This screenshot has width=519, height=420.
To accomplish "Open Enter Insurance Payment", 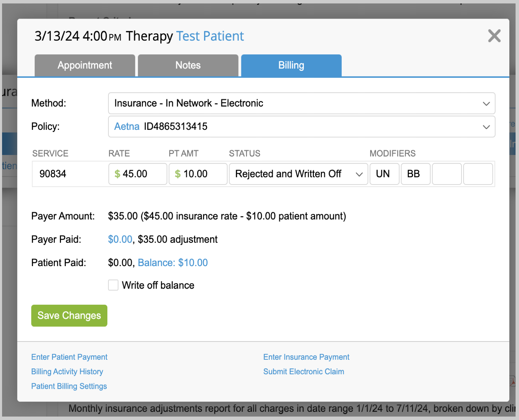I will [x=306, y=357].
